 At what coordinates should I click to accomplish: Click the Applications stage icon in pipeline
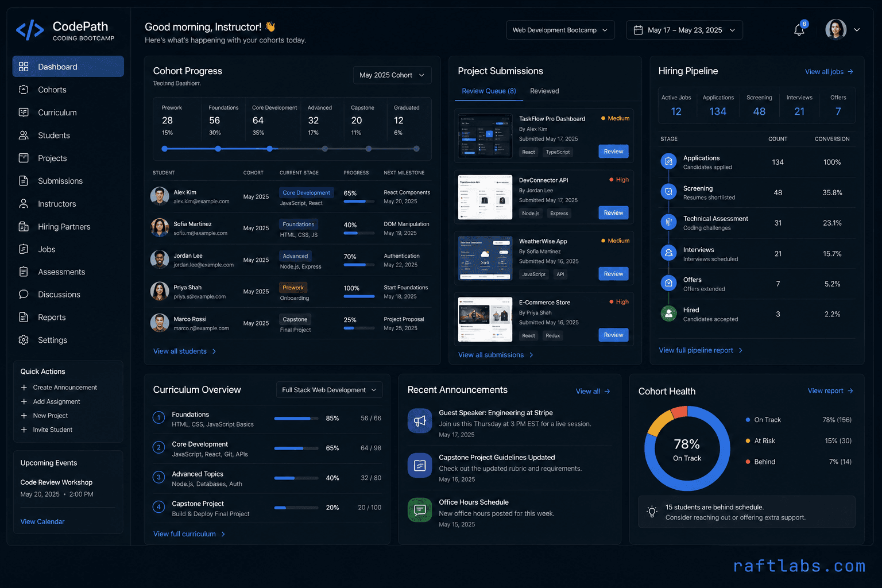pos(668,162)
